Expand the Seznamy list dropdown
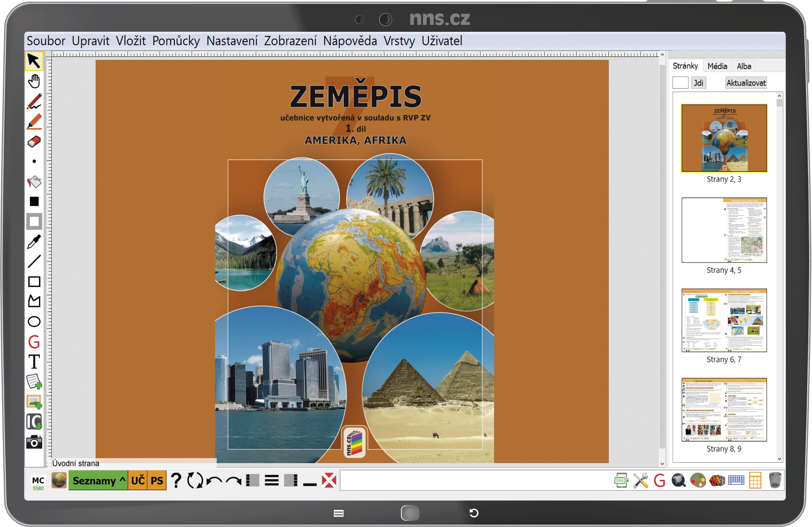 tap(98, 480)
